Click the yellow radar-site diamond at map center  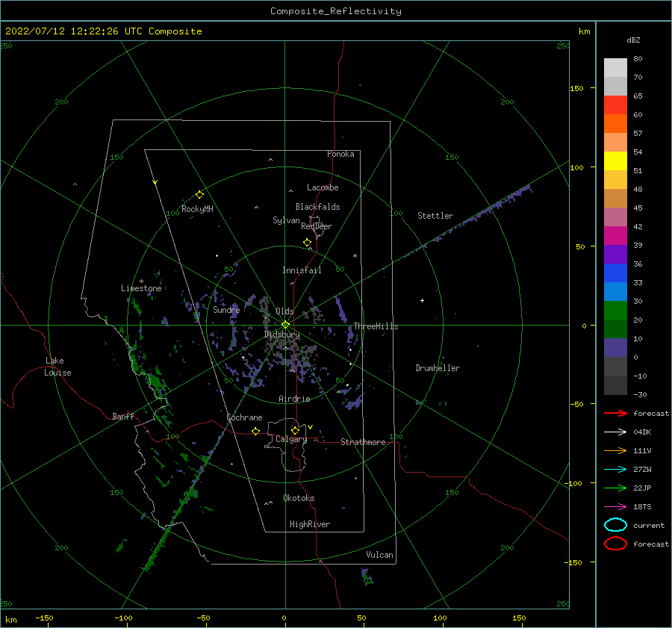click(285, 325)
